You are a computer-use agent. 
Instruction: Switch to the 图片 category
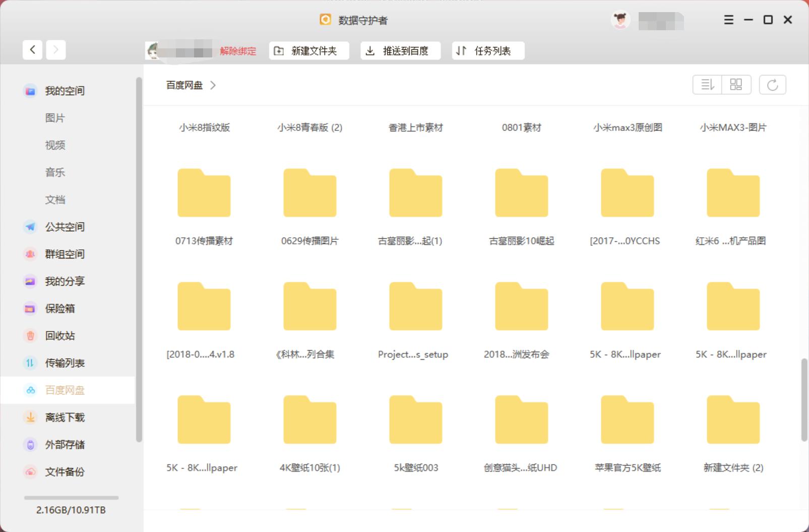[x=54, y=117]
